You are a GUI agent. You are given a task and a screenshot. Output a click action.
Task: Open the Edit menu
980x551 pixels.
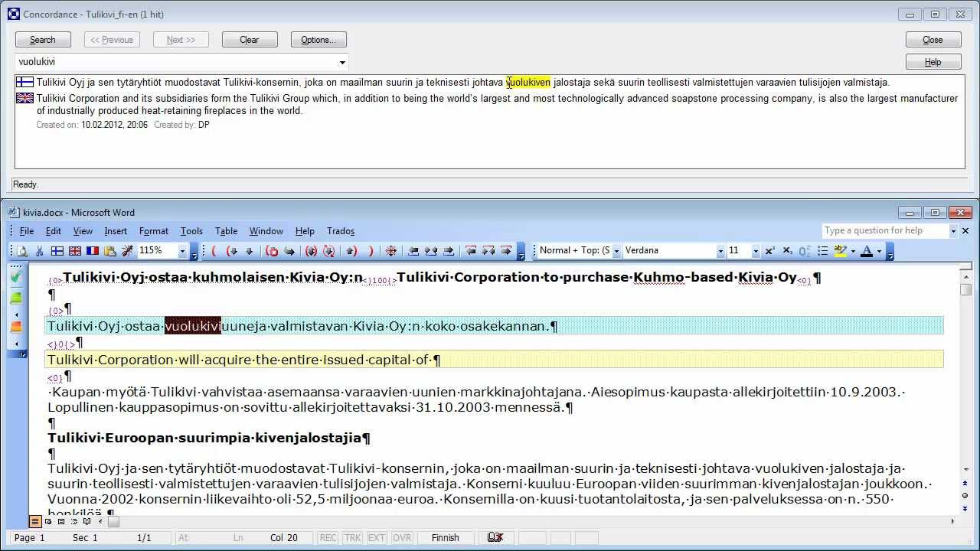tap(54, 231)
